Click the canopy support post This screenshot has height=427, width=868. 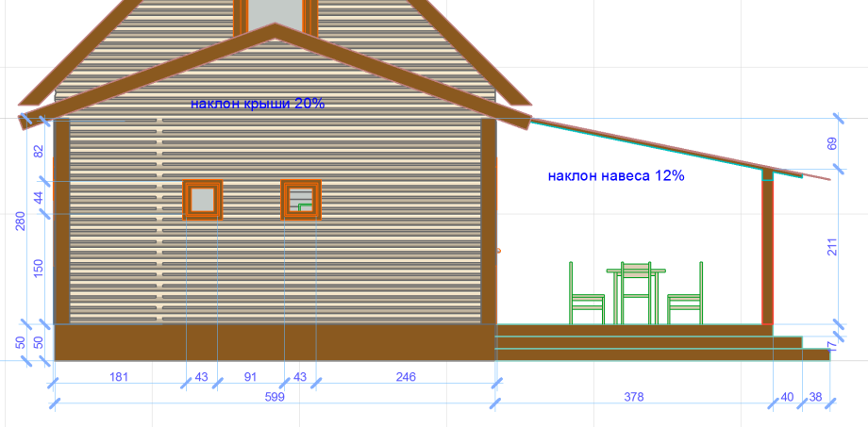tap(767, 250)
